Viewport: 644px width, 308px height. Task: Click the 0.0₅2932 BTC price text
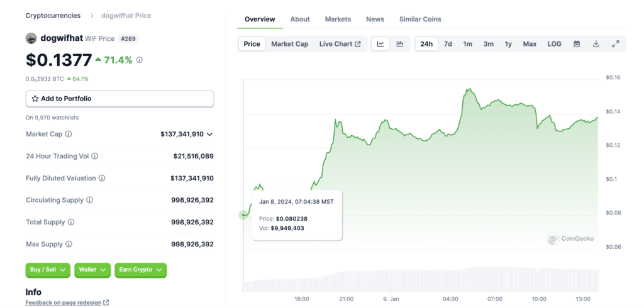point(45,79)
